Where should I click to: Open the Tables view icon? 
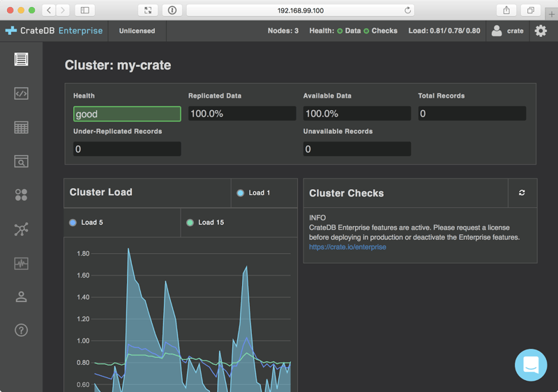pos(21,128)
